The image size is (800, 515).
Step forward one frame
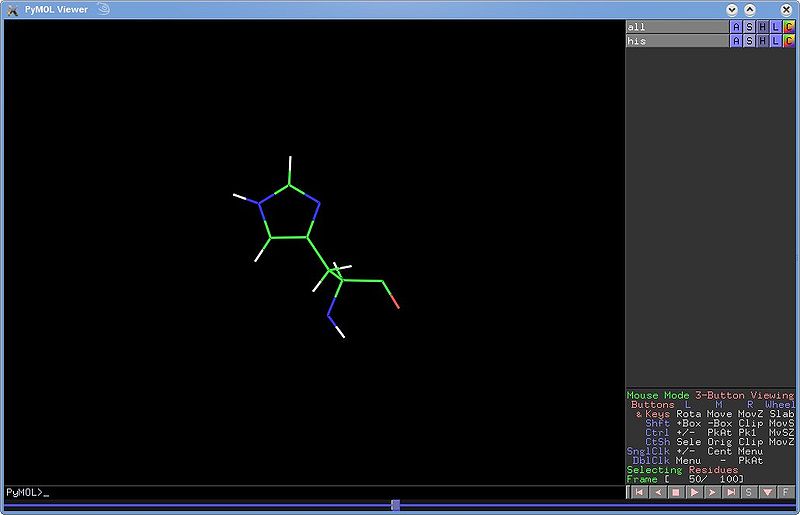coord(712,492)
